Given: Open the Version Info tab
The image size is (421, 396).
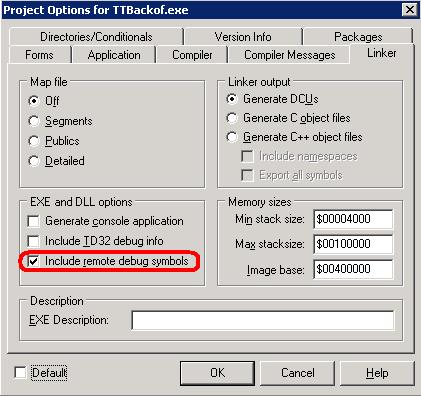Looking at the screenshot, I should [x=243, y=37].
